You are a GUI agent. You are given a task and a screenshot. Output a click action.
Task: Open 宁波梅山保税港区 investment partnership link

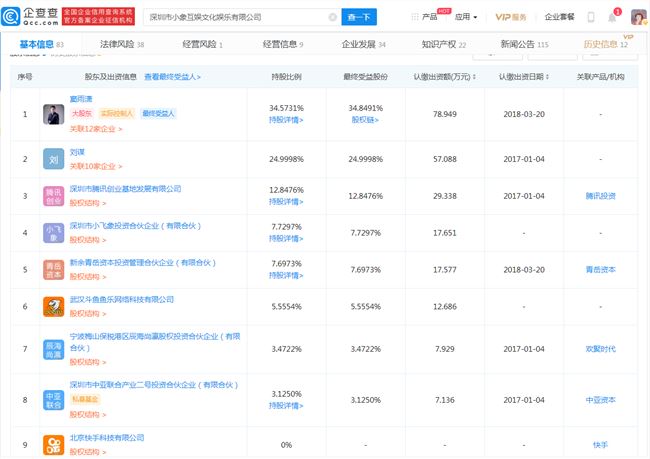pyautogui.click(x=155, y=342)
